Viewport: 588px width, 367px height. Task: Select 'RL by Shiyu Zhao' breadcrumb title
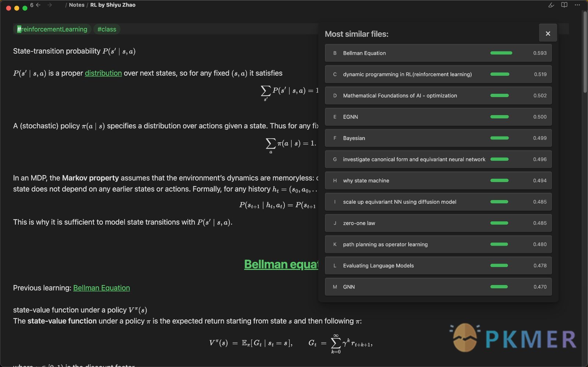113,5
